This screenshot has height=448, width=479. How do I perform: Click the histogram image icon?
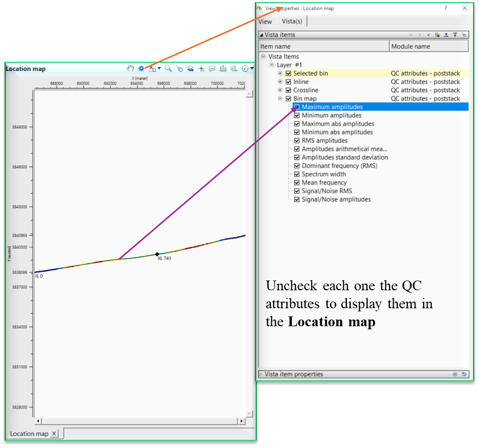tap(223, 68)
